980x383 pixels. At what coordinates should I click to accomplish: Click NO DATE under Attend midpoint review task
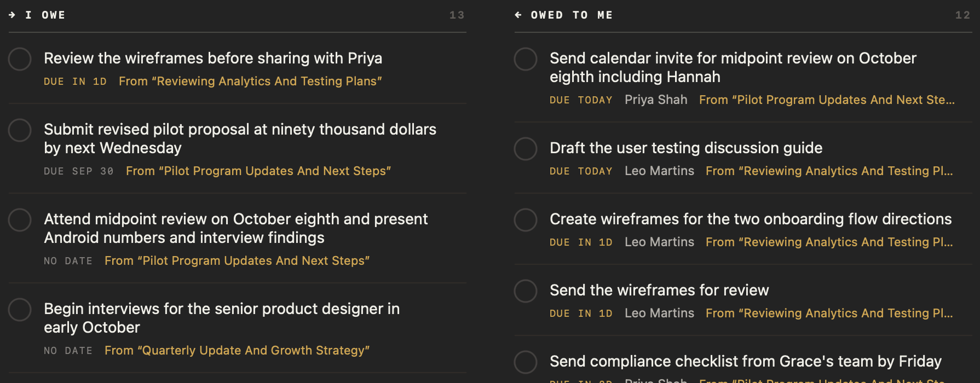click(x=68, y=261)
